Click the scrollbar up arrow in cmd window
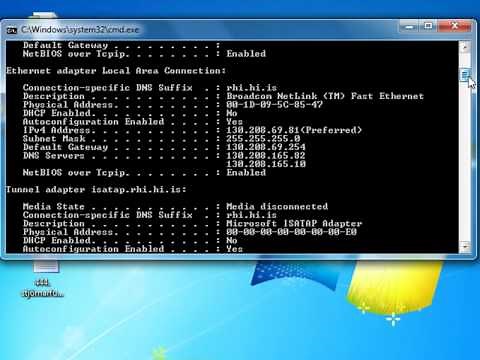Viewport: 480px width, 360px height. pos(464,47)
